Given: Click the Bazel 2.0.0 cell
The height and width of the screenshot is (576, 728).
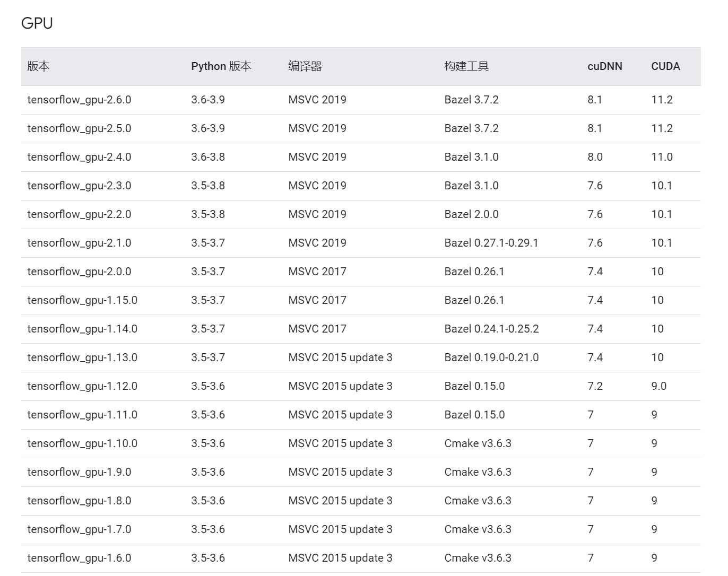Looking at the screenshot, I should pos(471,214).
